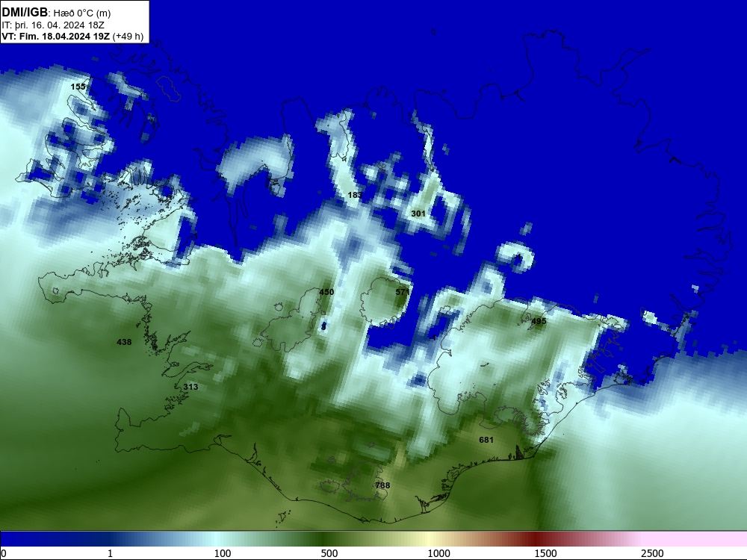Click the map value 681
Viewport: 747px width, 560px height.
pos(486,440)
